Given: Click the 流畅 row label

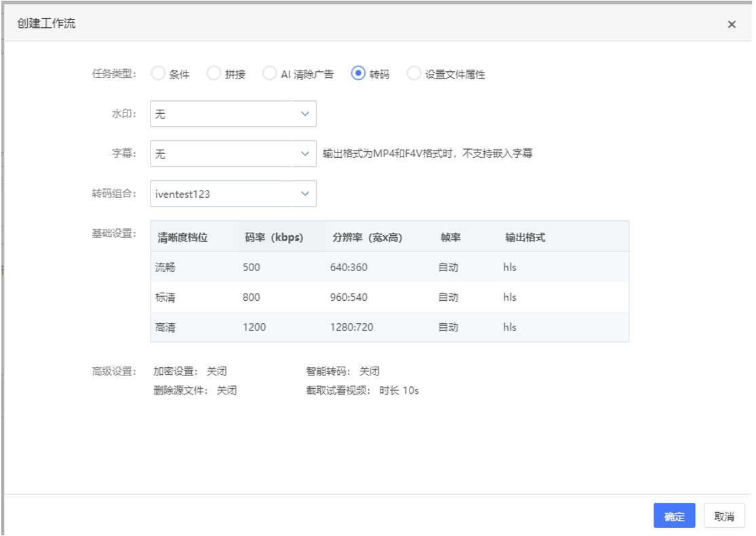Looking at the screenshot, I should (165, 268).
